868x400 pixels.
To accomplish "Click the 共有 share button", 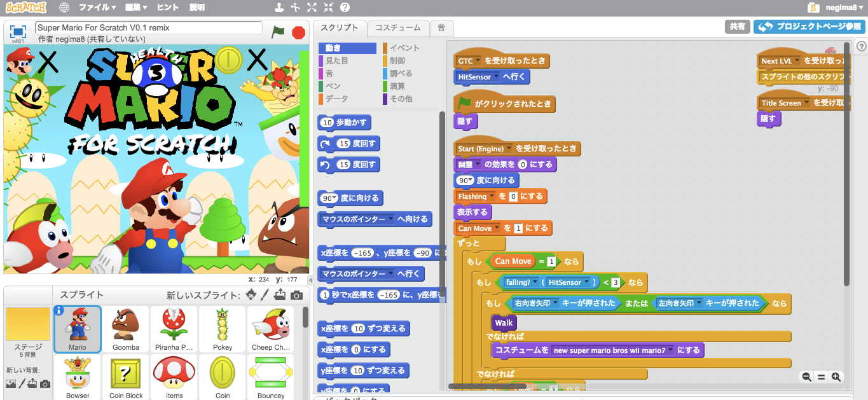I will [x=738, y=27].
